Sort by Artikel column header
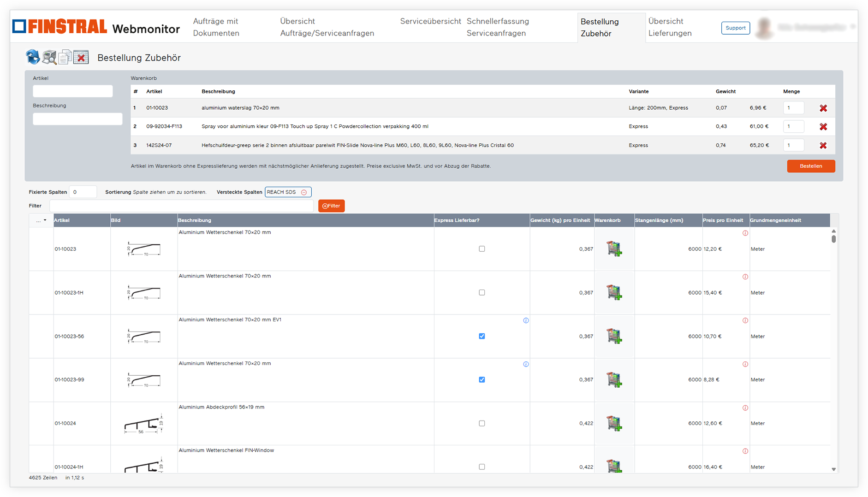 (x=82, y=220)
